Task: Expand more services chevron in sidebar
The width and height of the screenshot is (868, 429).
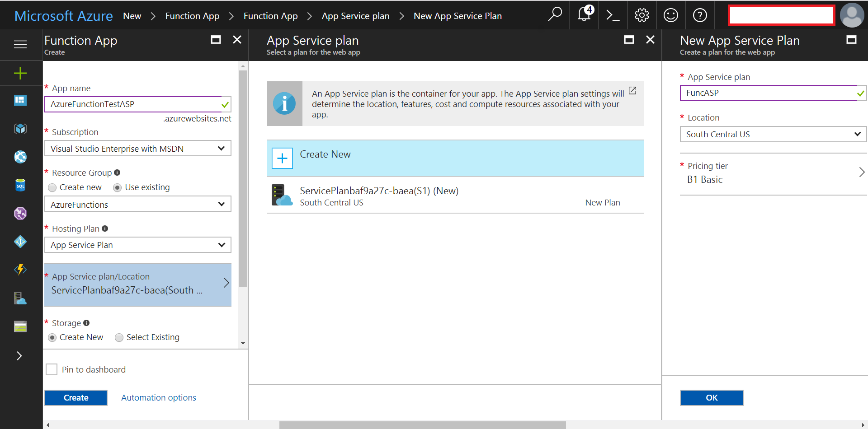Action: pos(19,356)
